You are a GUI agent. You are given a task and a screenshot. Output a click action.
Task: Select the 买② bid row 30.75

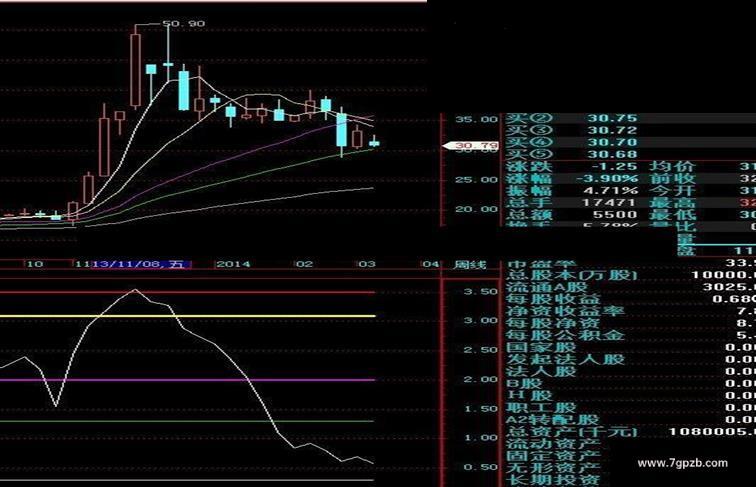630,118
